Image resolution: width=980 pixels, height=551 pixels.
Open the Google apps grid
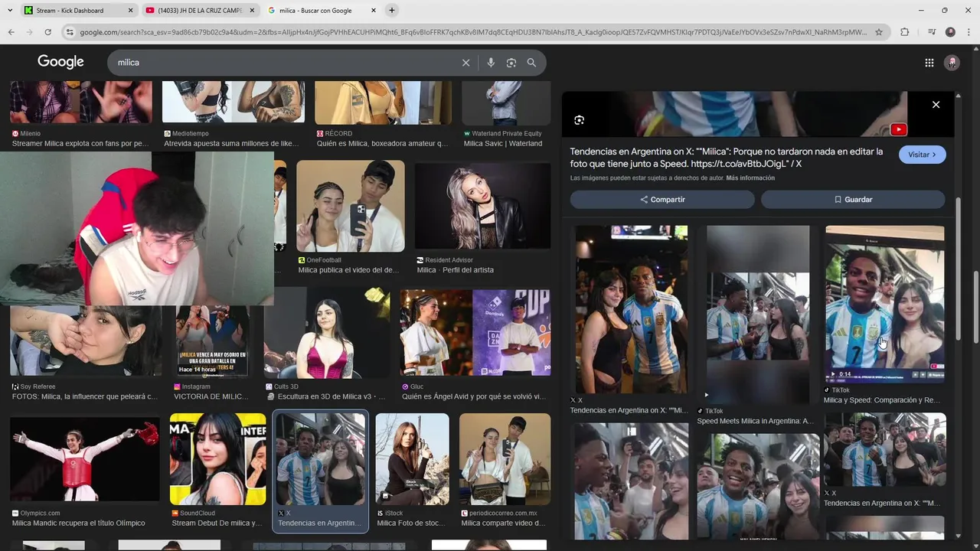point(929,63)
